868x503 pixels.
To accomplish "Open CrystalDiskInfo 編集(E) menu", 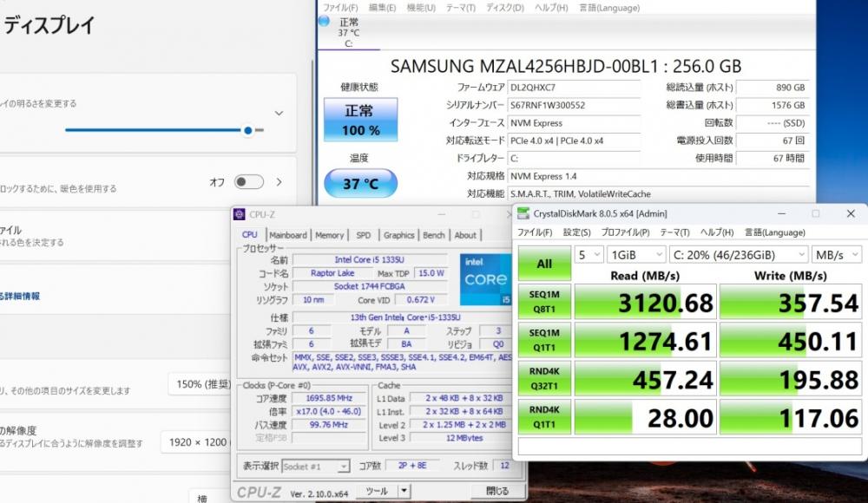I will coord(383,8).
